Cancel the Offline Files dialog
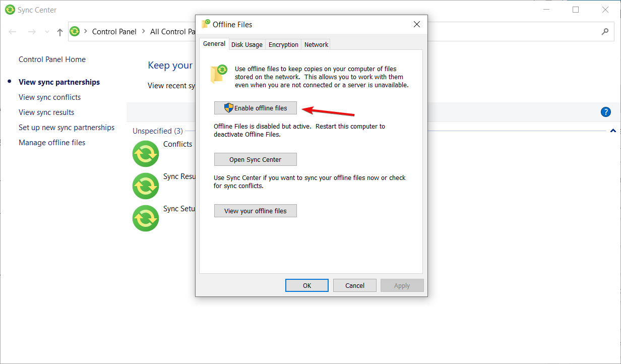621x364 pixels. (355, 285)
